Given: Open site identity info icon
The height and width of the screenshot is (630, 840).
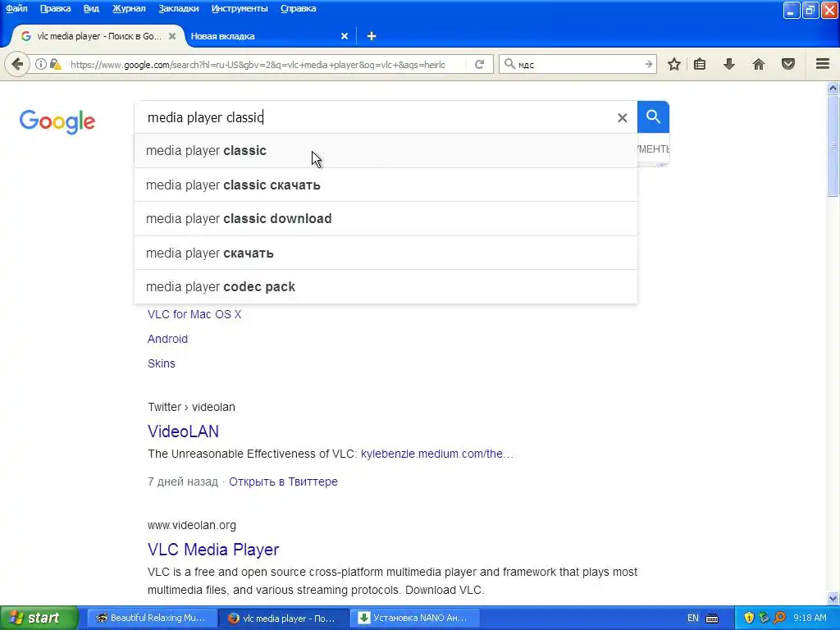Looking at the screenshot, I should click(41, 64).
